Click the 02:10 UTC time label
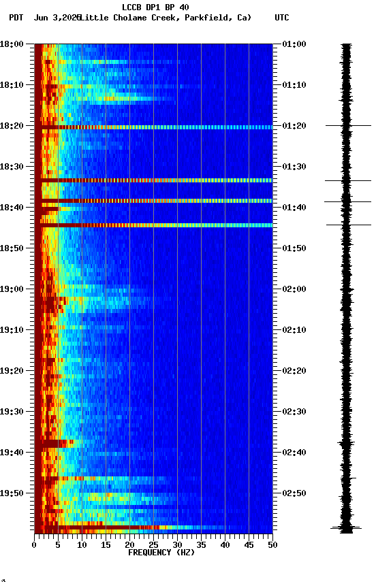The width and height of the screenshot is (376, 588). click(x=294, y=330)
